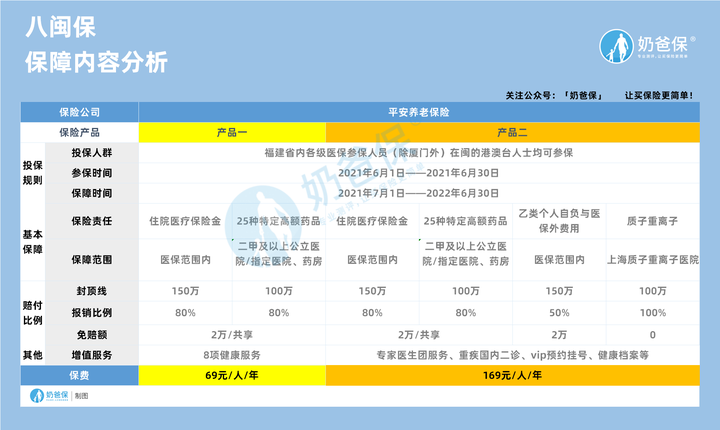The width and height of the screenshot is (720, 430).
Task: Click the text 关注公众号:「奶爸保」
Action: click(x=554, y=96)
